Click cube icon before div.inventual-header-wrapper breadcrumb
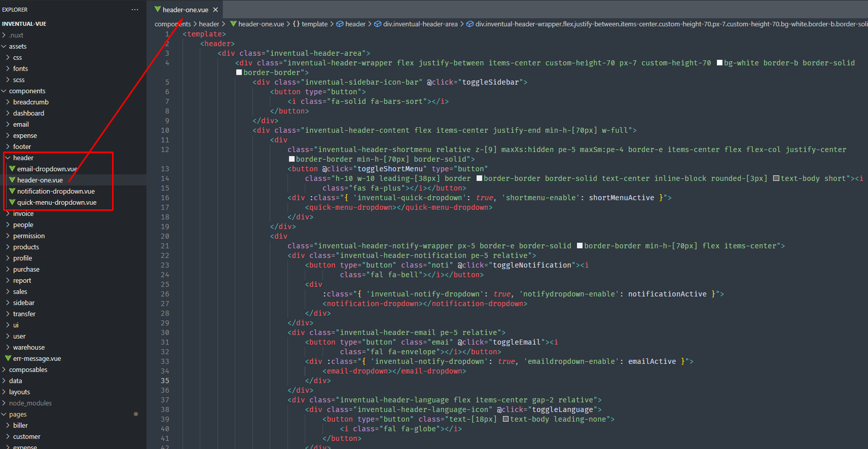The image size is (868, 449). 470,24
